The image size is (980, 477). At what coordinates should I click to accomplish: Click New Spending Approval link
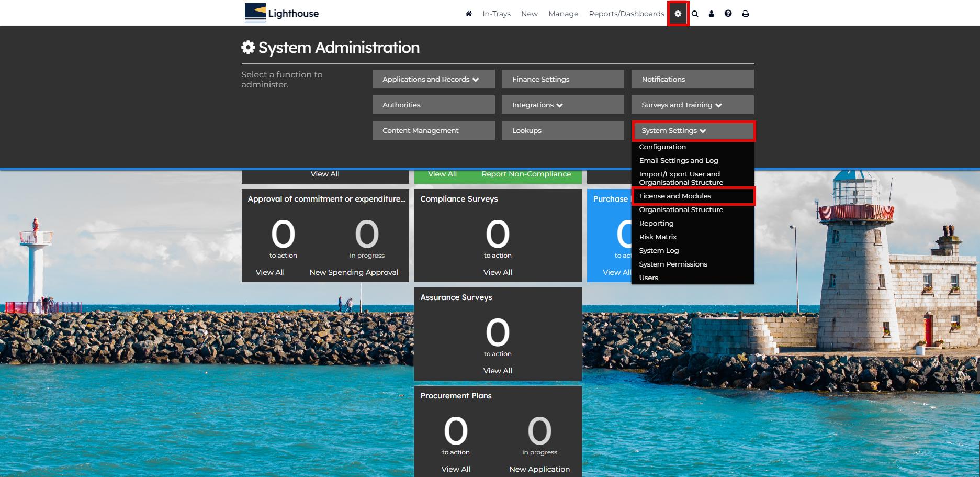(x=354, y=272)
